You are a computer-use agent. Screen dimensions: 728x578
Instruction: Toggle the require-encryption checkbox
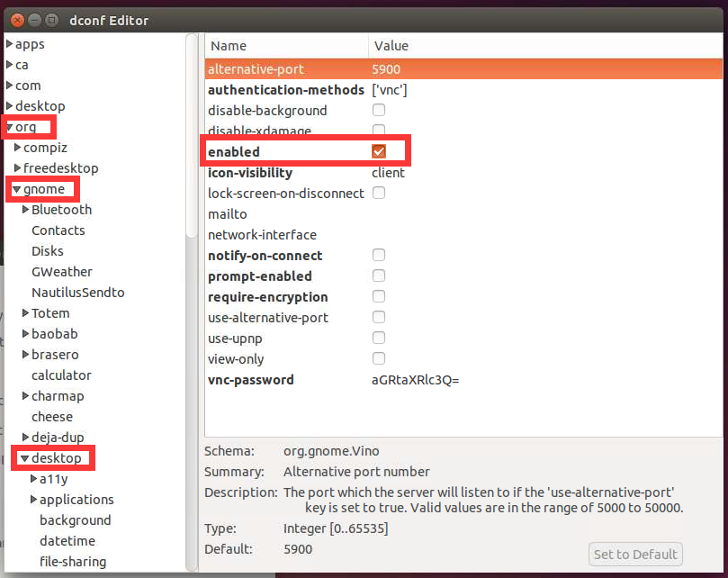click(379, 296)
